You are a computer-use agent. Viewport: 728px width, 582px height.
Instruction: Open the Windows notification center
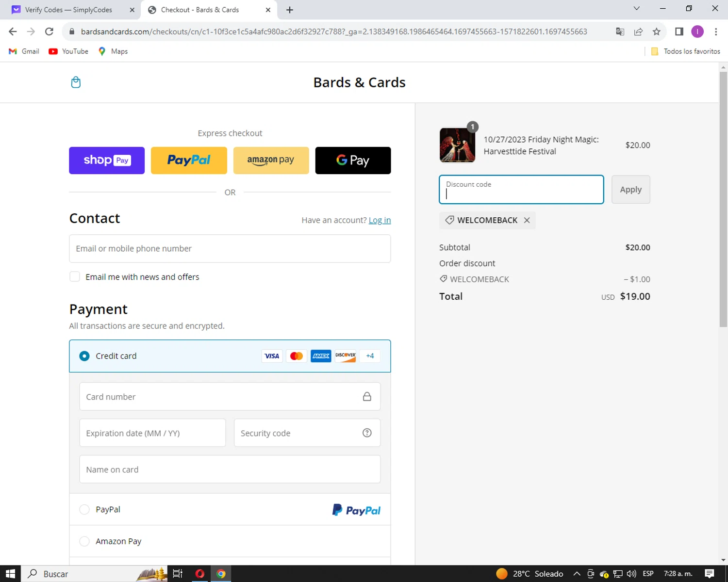click(709, 574)
